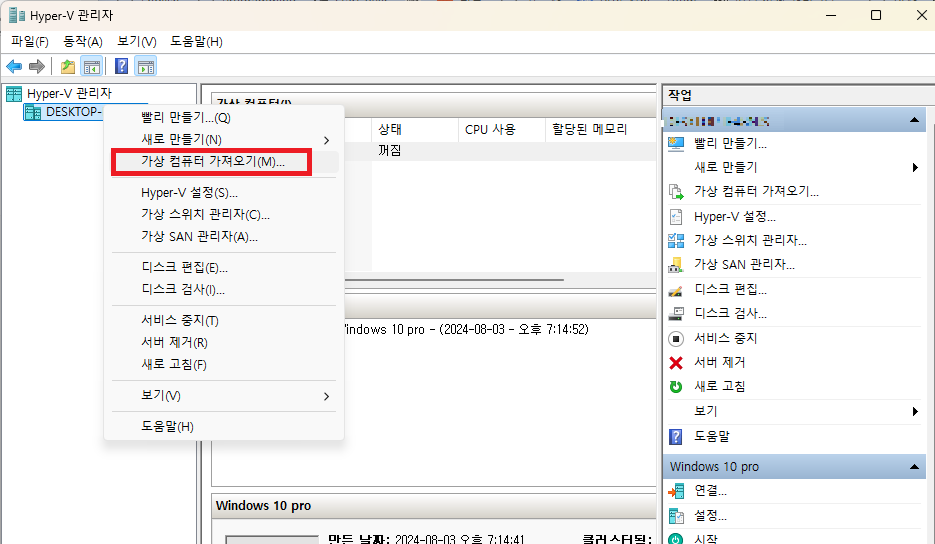Expand 보기 submenu arrow in Actions pane
935x544 pixels.
(915, 412)
